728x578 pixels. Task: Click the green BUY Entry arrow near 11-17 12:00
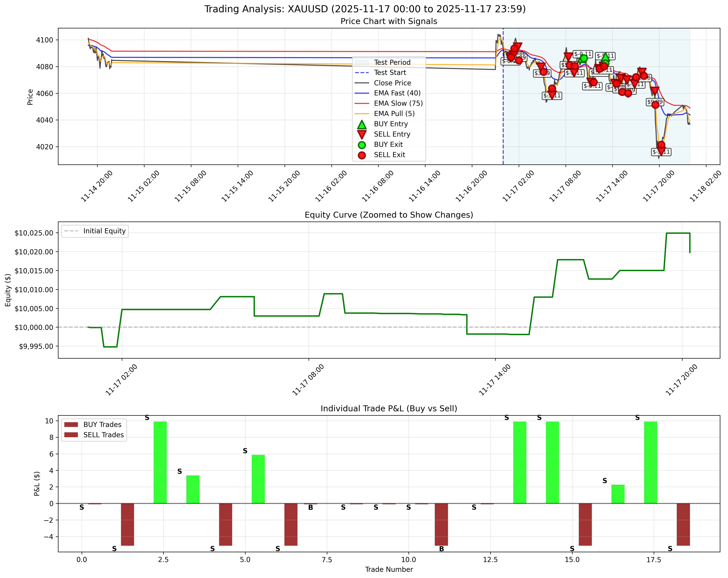605,57
